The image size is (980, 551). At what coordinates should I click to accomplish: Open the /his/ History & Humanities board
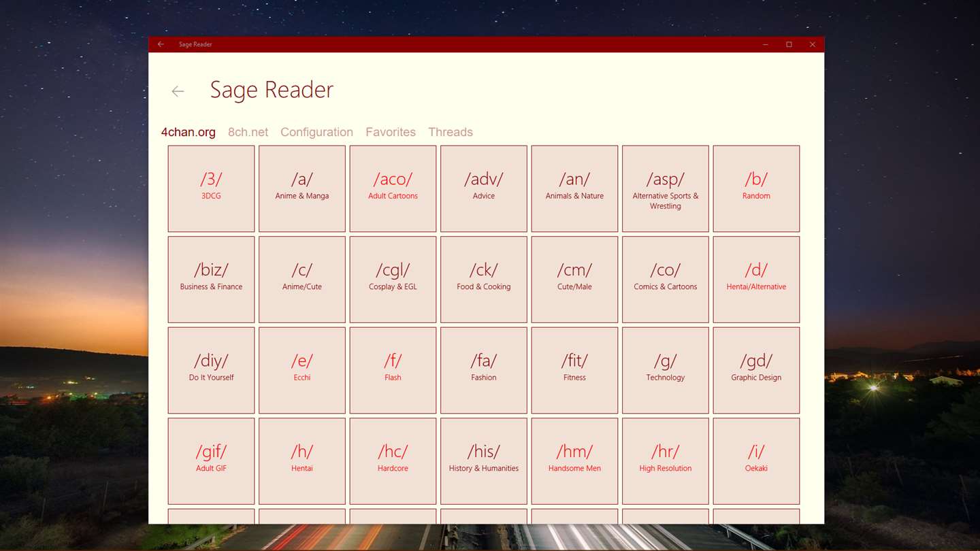click(484, 461)
